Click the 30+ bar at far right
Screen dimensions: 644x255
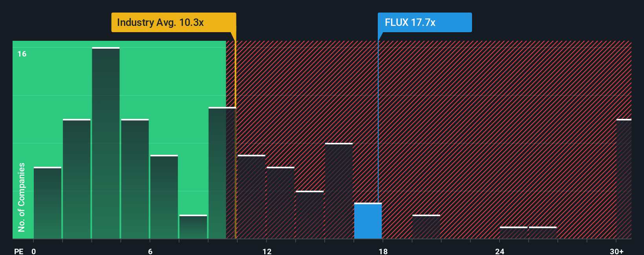click(624, 179)
